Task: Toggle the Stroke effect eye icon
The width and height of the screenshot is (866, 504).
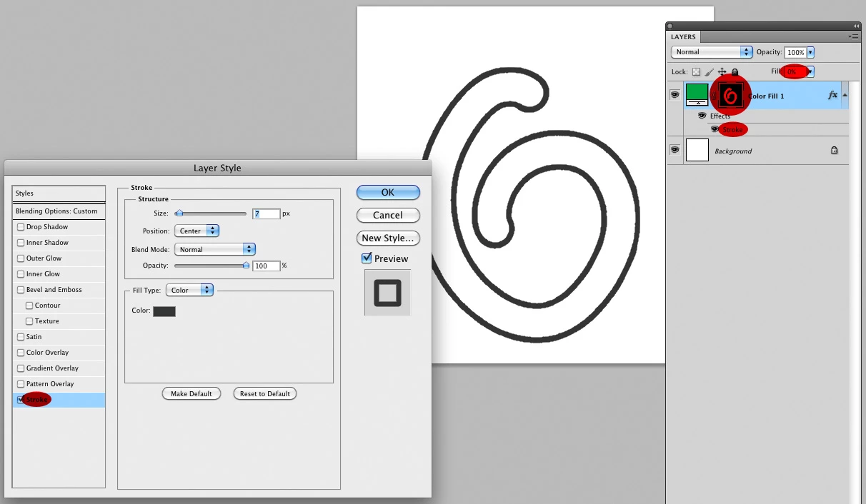Action: [x=715, y=129]
